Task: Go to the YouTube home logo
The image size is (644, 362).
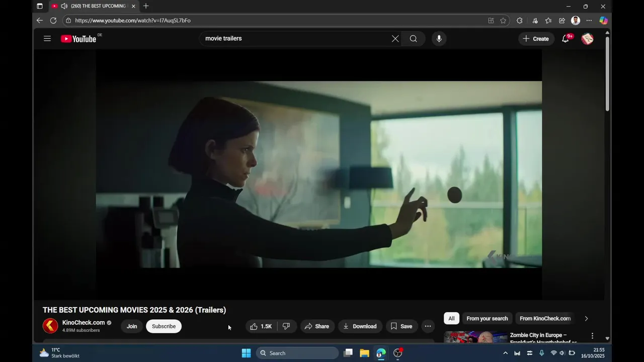Action: (x=78, y=39)
